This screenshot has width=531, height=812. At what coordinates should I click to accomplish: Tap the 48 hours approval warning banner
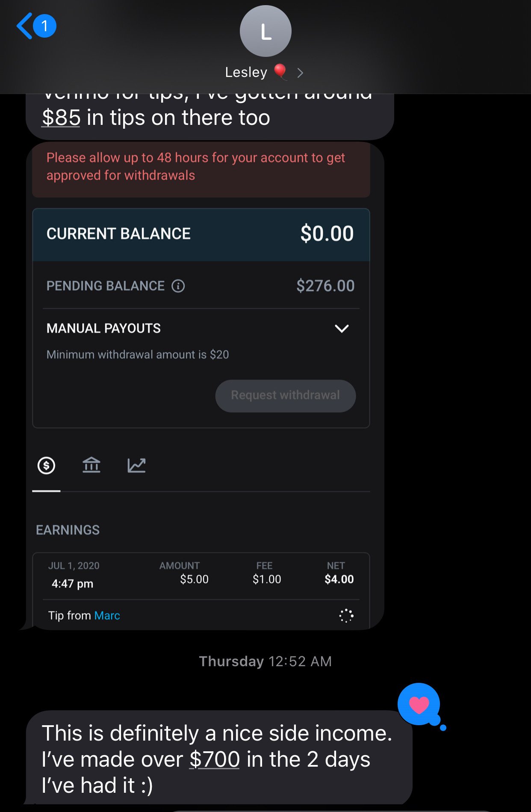pos(201,167)
